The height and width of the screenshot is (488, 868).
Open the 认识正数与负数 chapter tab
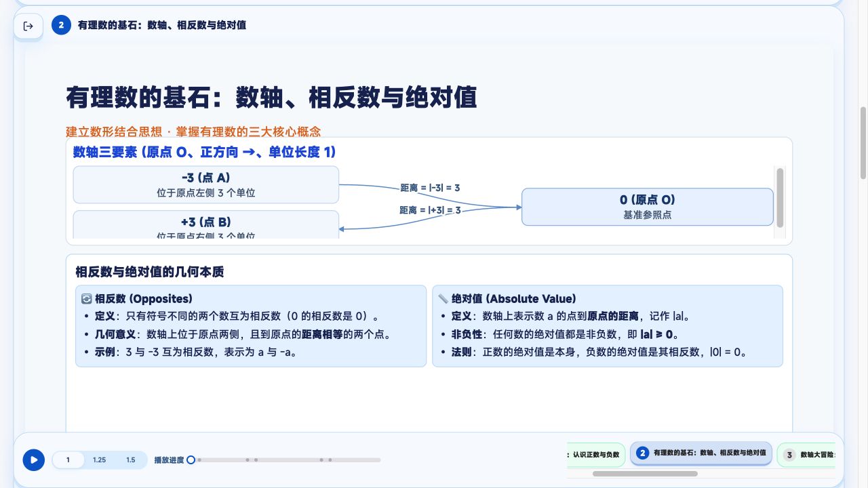point(595,454)
